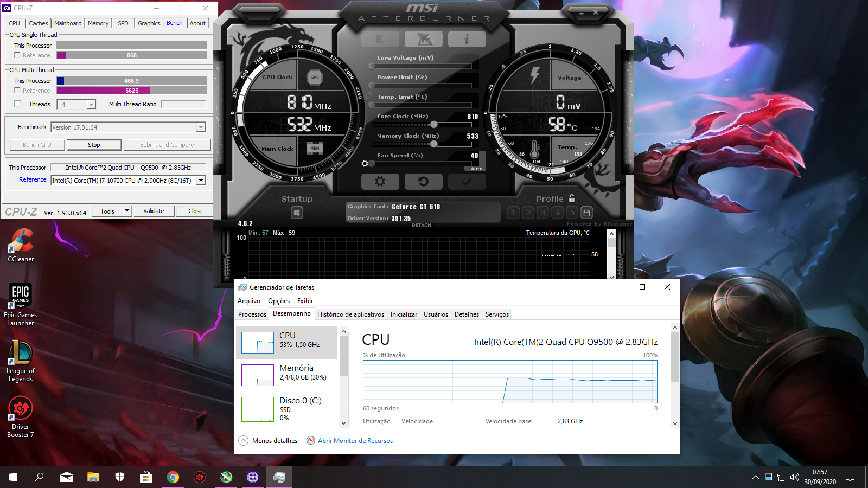The image size is (868, 488).
Task: Expand the CPU-Z Tools dropdown arrow
Action: [127, 211]
